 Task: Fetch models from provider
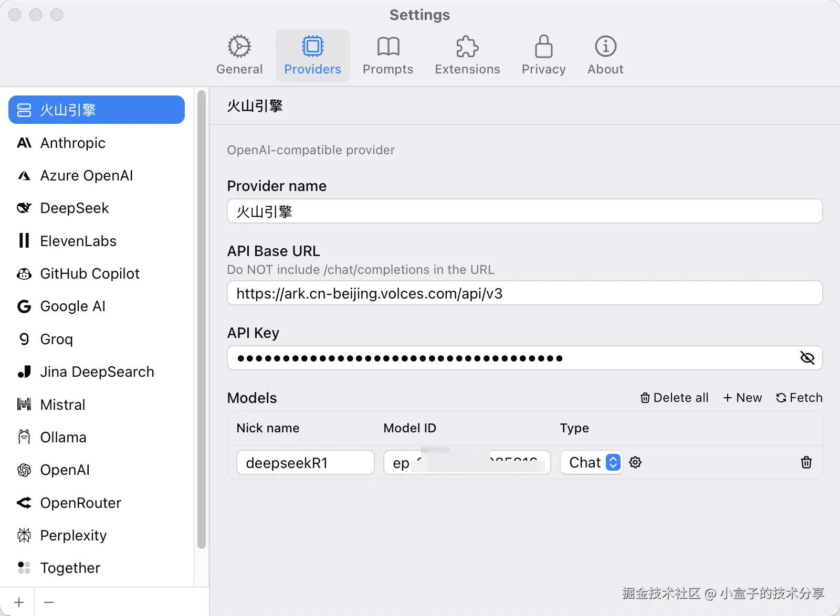[799, 398]
